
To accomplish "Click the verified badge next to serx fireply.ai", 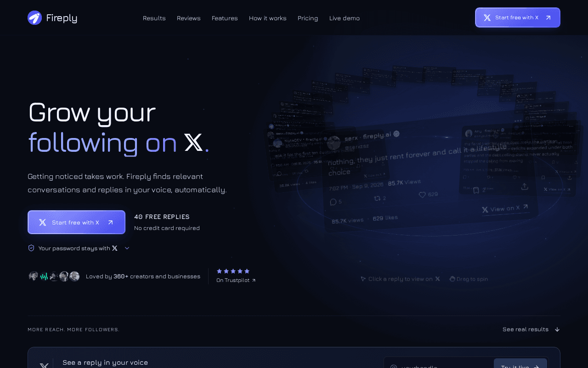I will (396, 133).
